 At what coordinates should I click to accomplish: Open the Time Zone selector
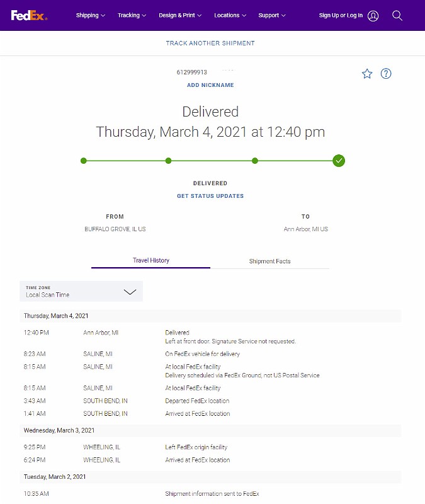coord(81,291)
